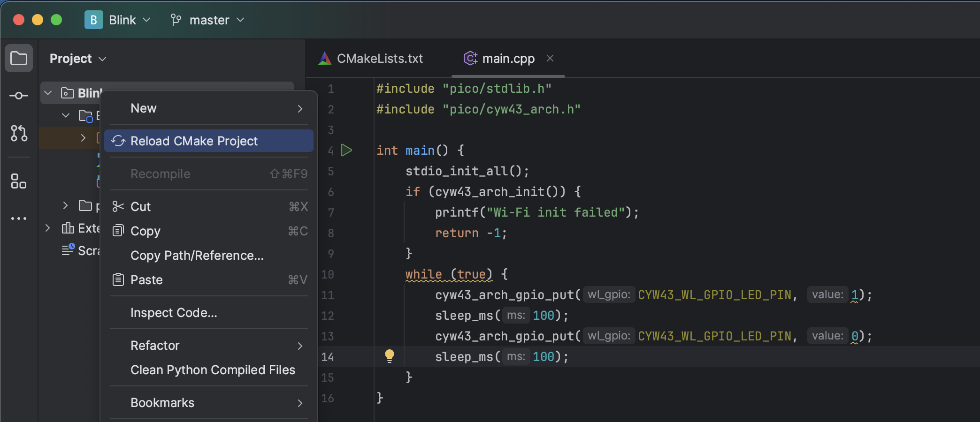
Task: Click the git branch icon beside master
Action: click(176, 20)
